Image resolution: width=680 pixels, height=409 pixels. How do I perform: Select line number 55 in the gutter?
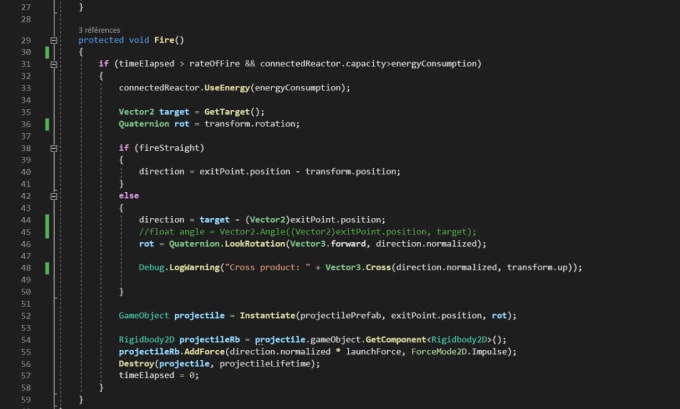coord(26,352)
